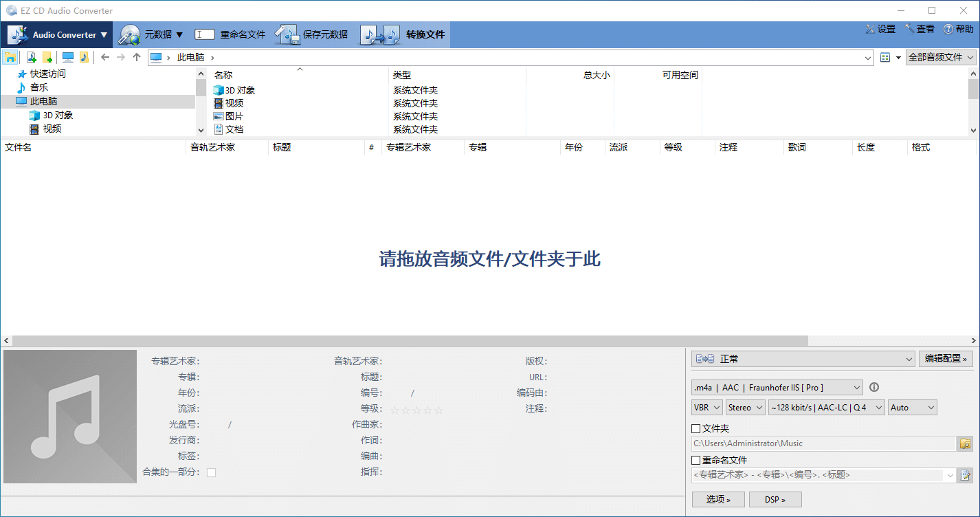Expand the VBR bitrate mode dropdown
Viewport: 980px width, 517px height.
(706, 408)
